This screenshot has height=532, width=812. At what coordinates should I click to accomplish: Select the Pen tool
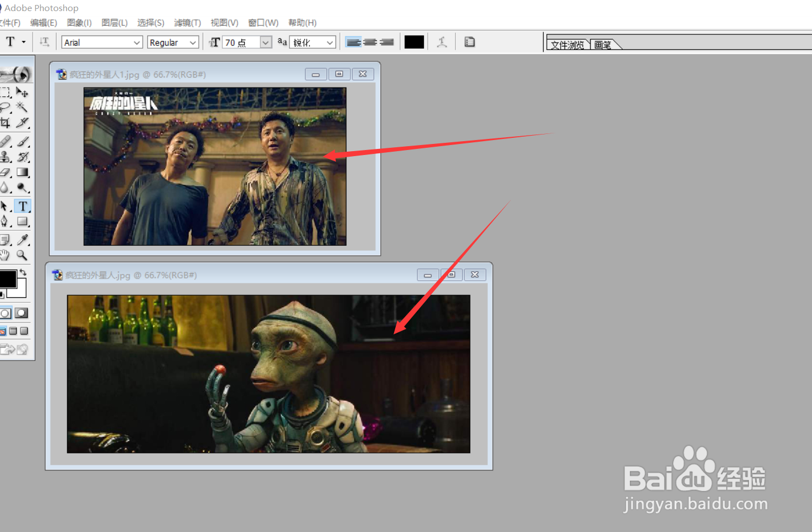(6, 221)
